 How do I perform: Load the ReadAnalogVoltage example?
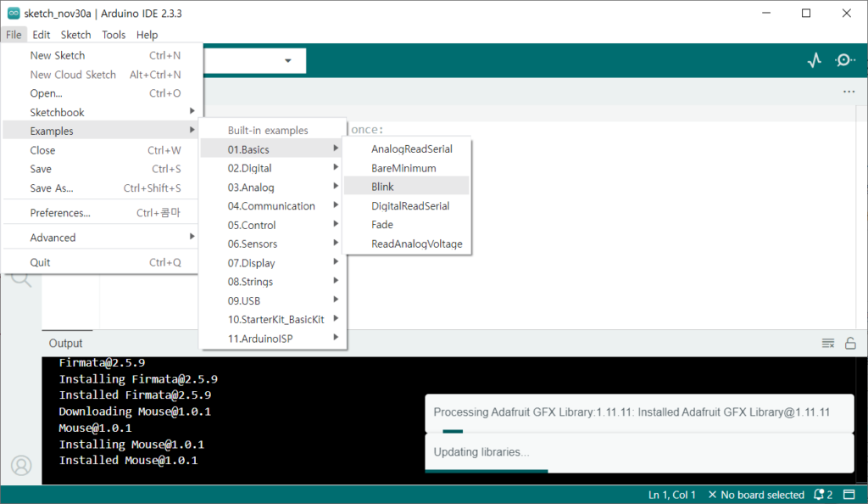click(x=407, y=244)
